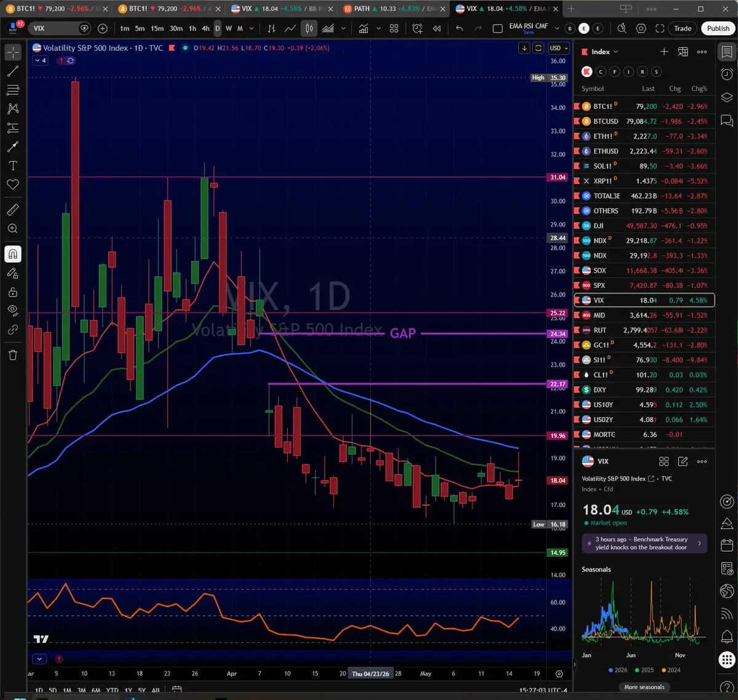Select the bars chart style
The height and width of the screenshot is (700, 738).
(271, 28)
